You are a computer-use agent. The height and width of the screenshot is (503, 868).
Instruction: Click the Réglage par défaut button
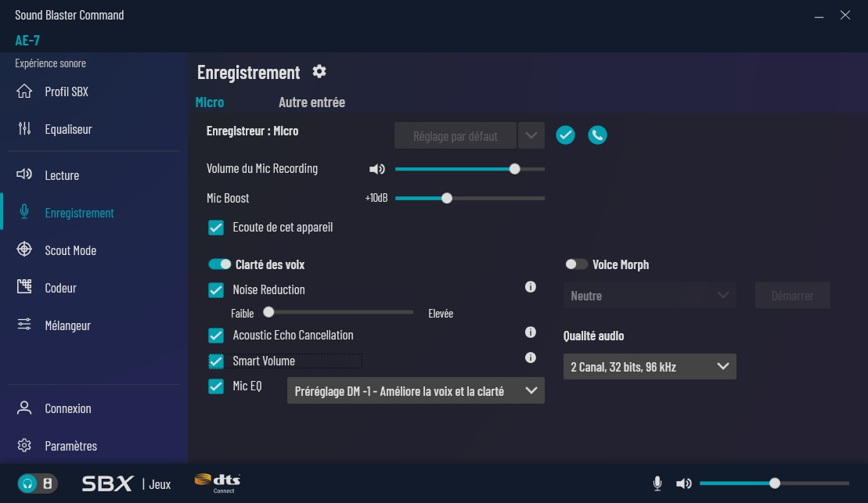pos(455,135)
